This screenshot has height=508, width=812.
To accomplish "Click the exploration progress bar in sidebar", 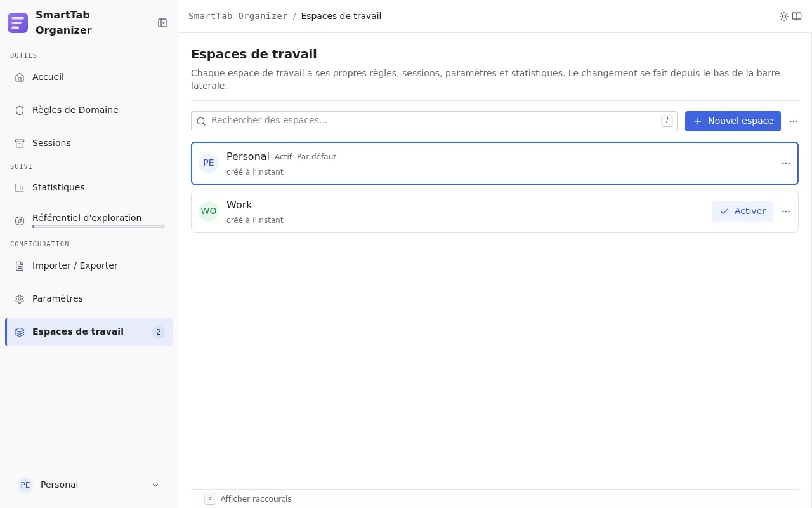I will 98,227.
